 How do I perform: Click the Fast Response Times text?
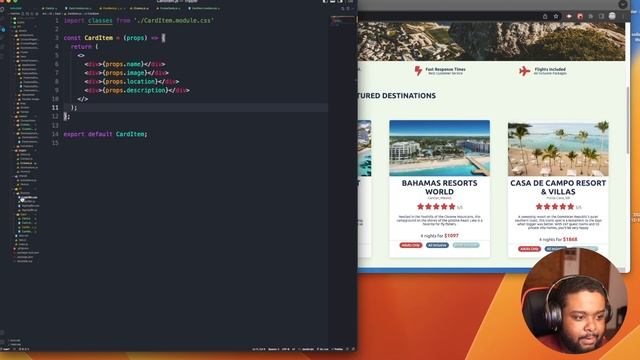(x=445, y=69)
